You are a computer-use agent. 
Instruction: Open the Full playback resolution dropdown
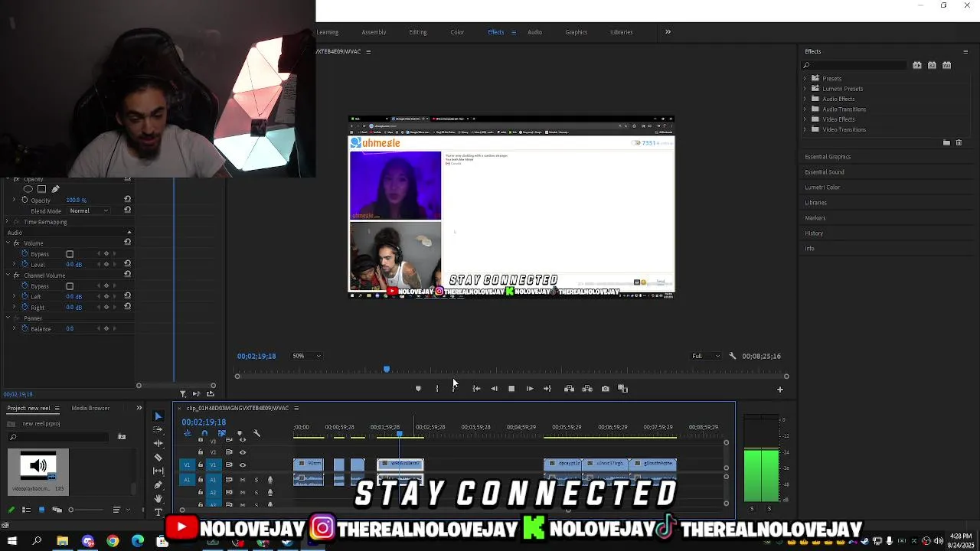coord(706,356)
